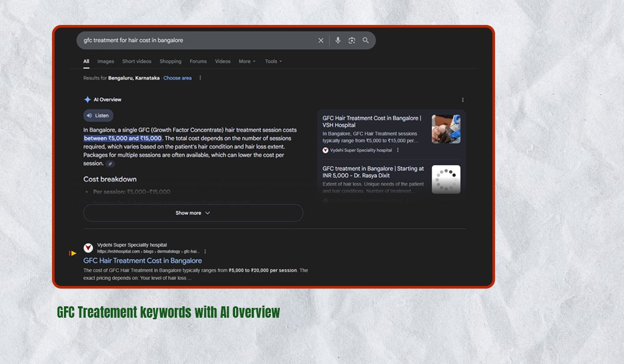The width and height of the screenshot is (624, 364).
Task: Start voice search with the microphone icon
Action: 338,41
